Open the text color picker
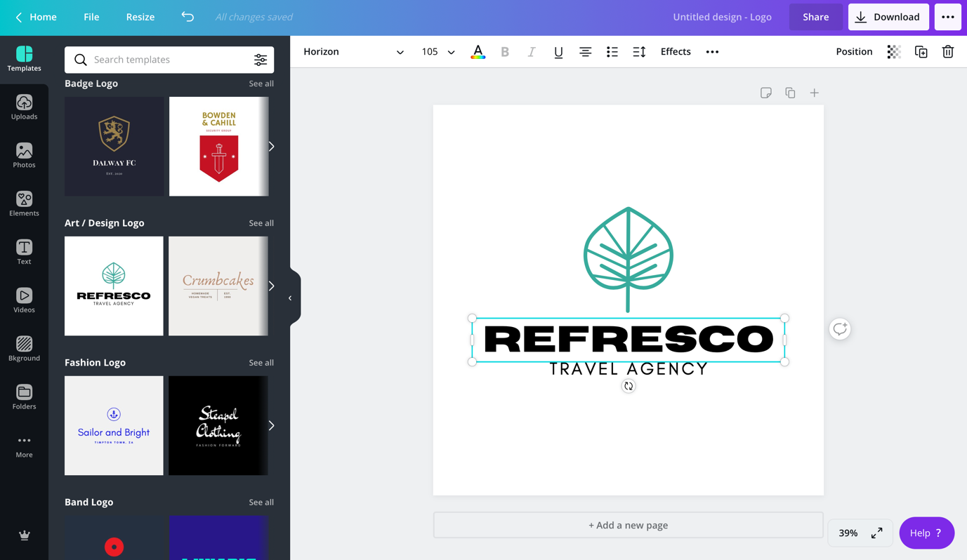The height and width of the screenshot is (560, 967). click(x=478, y=52)
